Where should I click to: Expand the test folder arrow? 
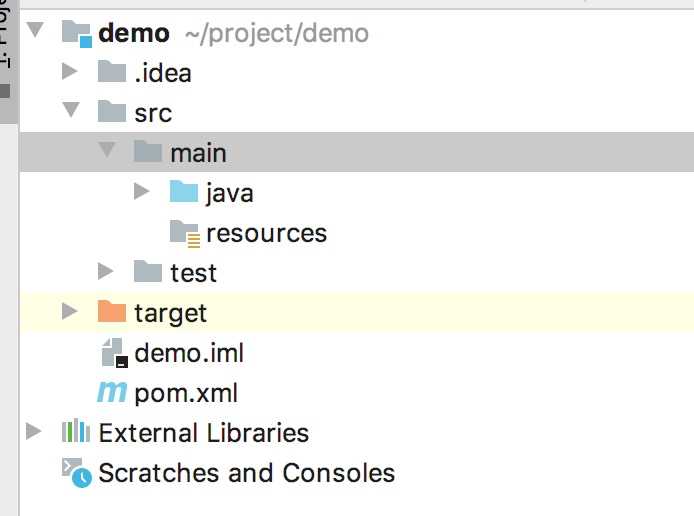point(105,271)
